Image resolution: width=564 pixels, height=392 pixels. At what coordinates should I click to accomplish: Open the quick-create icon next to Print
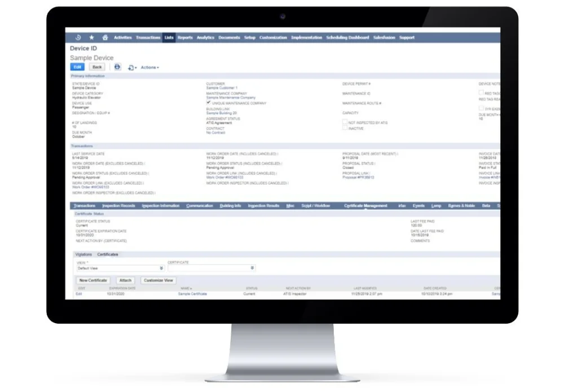click(x=131, y=67)
